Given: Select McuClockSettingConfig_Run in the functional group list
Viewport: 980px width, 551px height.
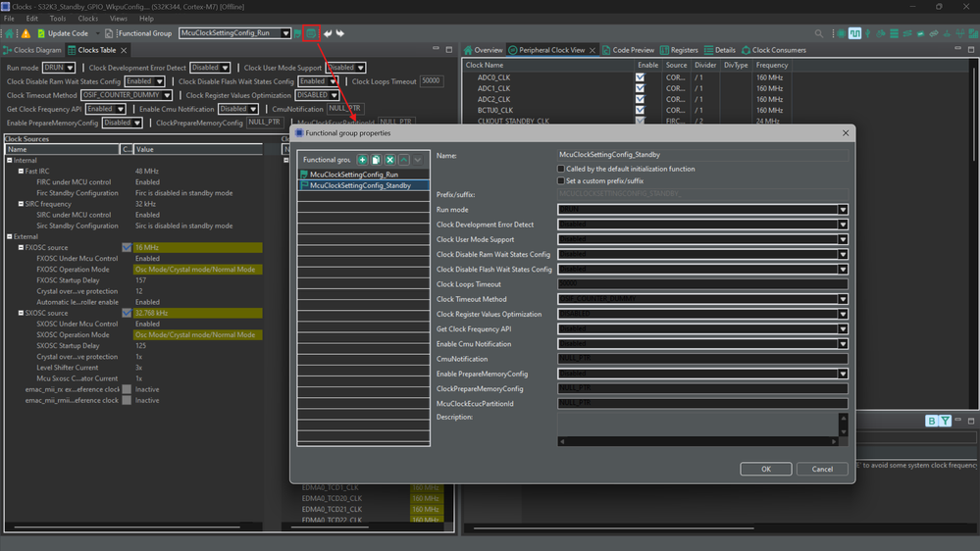Looking at the screenshot, I should pyautogui.click(x=354, y=175).
